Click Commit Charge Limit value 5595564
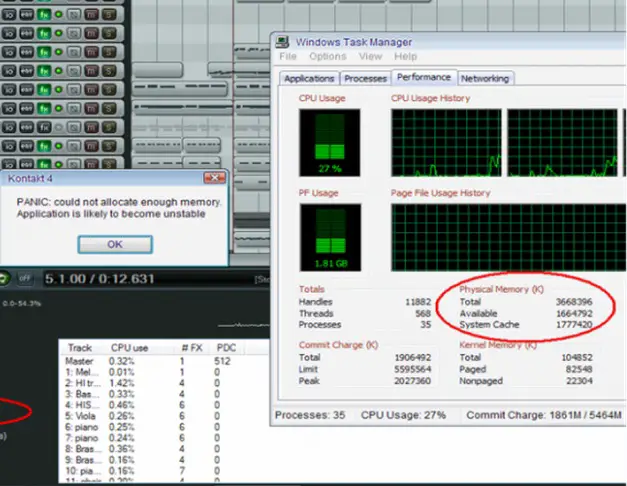This screenshot has height=486, width=627. (413, 369)
